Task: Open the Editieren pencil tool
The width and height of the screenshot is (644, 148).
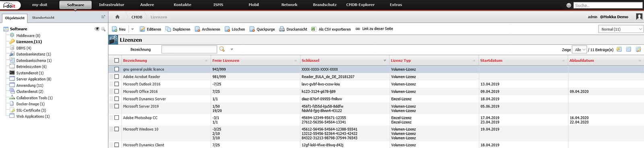Action: tap(142, 29)
